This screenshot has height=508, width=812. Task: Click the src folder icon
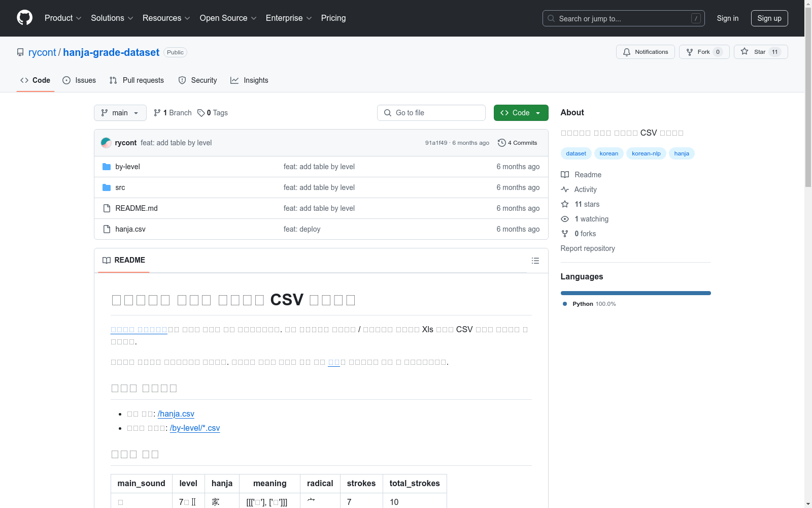[107, 187]
